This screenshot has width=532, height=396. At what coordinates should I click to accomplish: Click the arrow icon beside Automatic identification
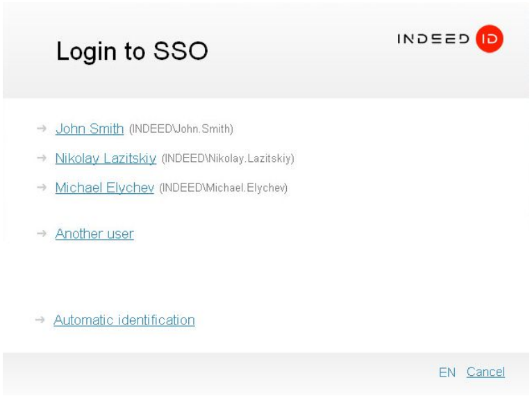pos(40,320)
